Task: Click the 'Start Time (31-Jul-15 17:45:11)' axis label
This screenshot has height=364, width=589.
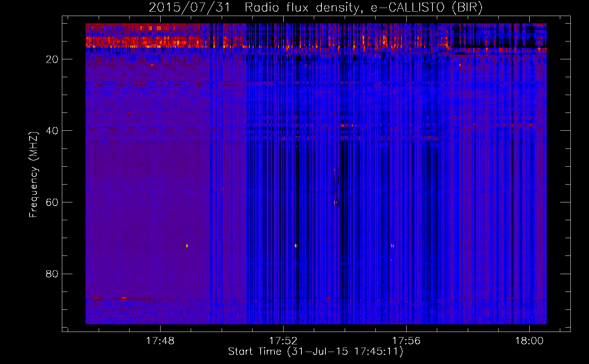Action: 316,352
